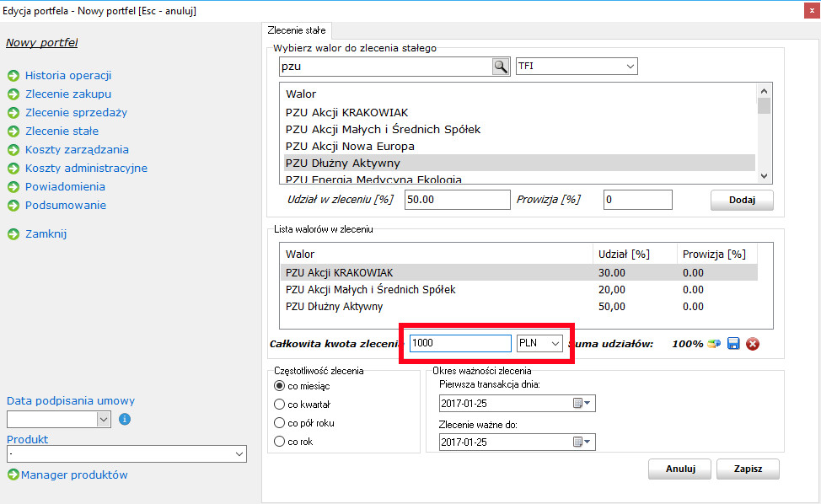Open Historia operacji in the sidebar
The width and height of the screenshot is (821, 504).
[67, 76]
